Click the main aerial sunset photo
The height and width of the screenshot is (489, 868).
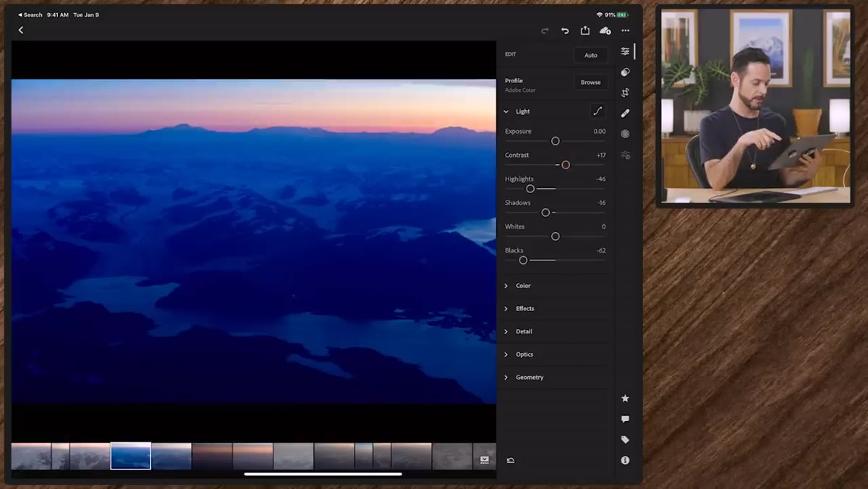254,241
